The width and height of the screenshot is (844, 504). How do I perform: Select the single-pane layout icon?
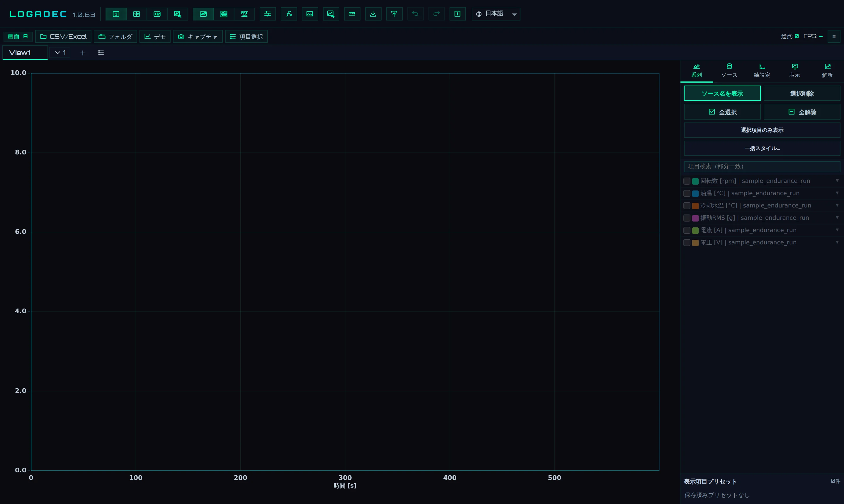pyautogui.click(x=116, y=14)
